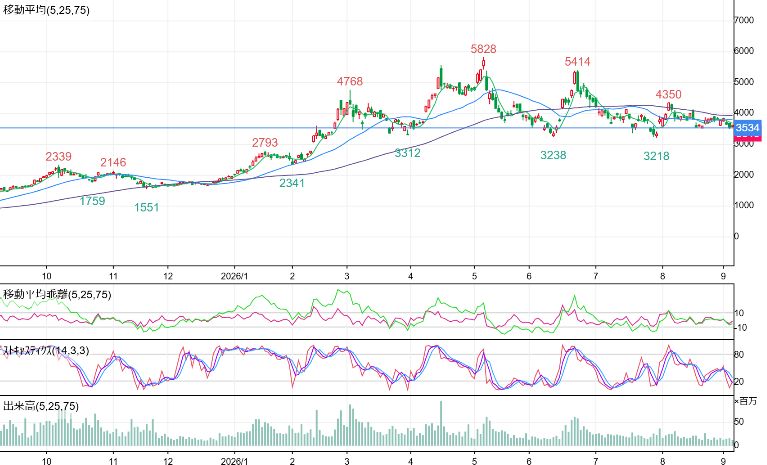Click the 2339 high price label

(59, 156)
